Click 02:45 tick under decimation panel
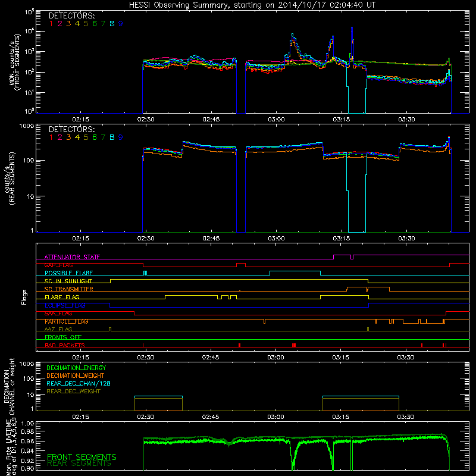 point(211,417)
